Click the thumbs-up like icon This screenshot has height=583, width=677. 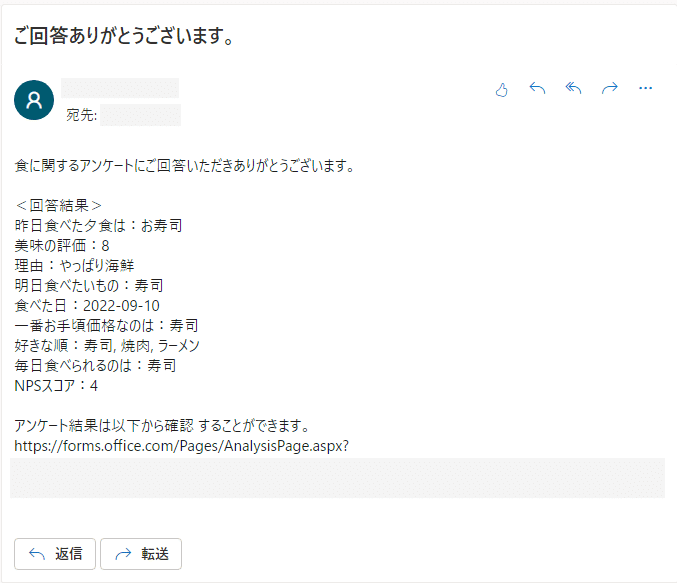pos(502,89)
